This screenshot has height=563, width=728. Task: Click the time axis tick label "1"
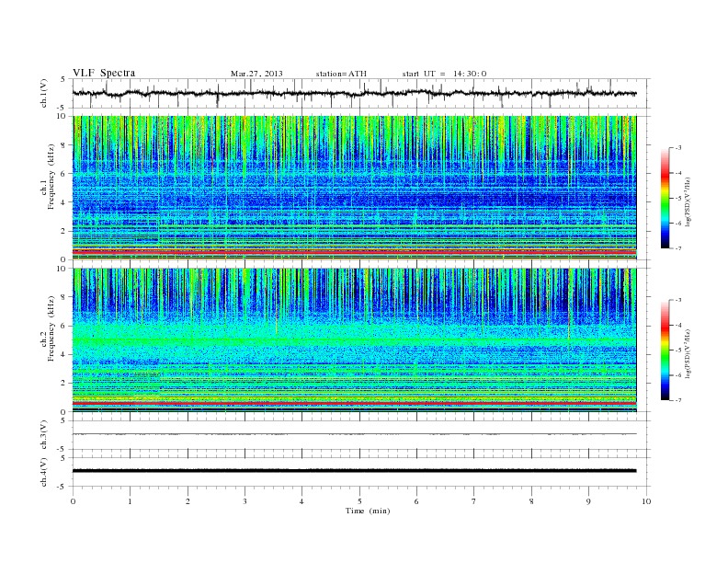[x=130, y=501]
